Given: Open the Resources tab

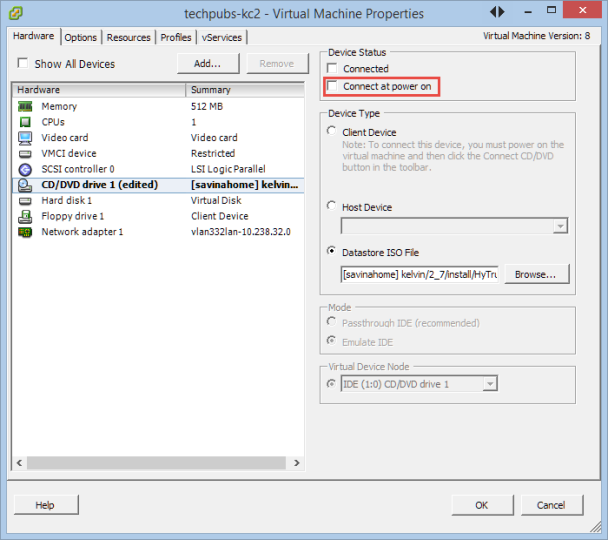Looking at the screenshot, I should 128,38.
